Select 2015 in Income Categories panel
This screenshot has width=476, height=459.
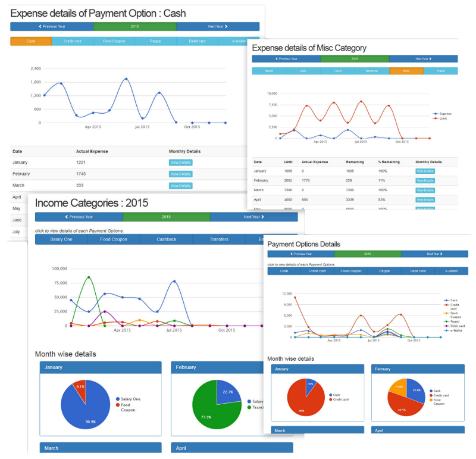(167, 217)
